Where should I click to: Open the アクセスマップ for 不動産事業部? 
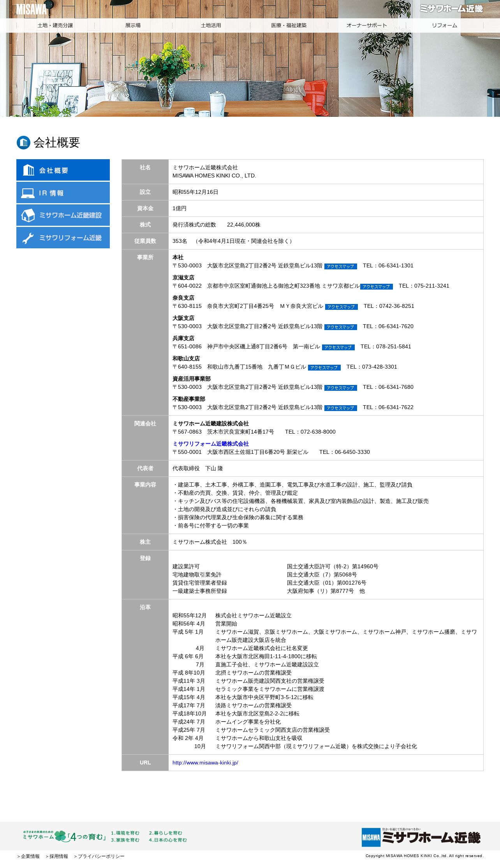pyautogui.click(x=341, y=408)
